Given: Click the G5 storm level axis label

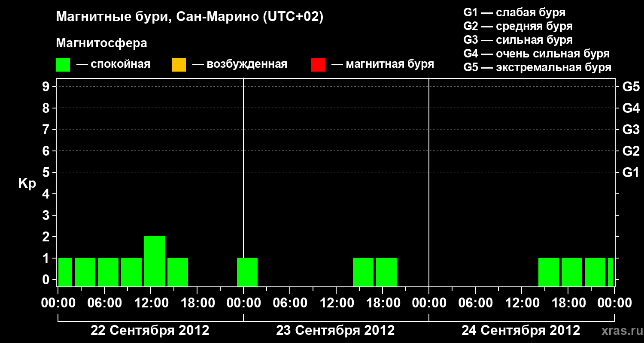Looking at the screenshot, I should (x=631, y=87).
